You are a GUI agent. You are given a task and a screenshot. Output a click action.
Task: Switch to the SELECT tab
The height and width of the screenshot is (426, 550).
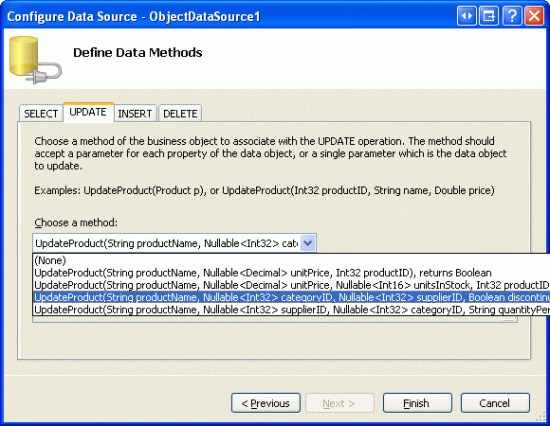point(41,114)
